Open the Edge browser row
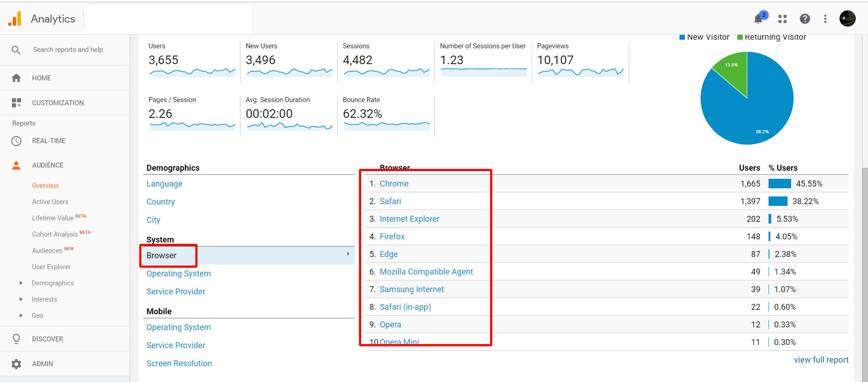 (x=389, y=254)
